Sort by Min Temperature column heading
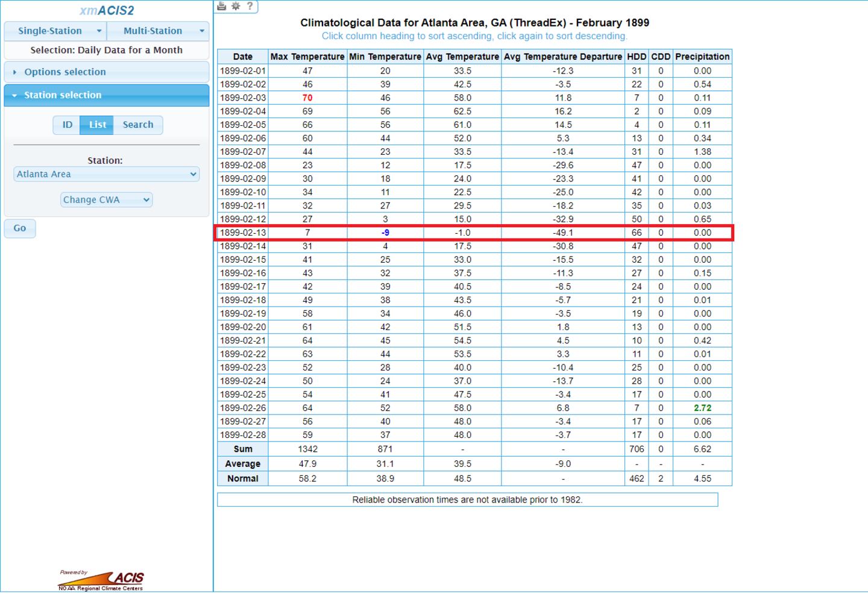 (x=385, y=57)
